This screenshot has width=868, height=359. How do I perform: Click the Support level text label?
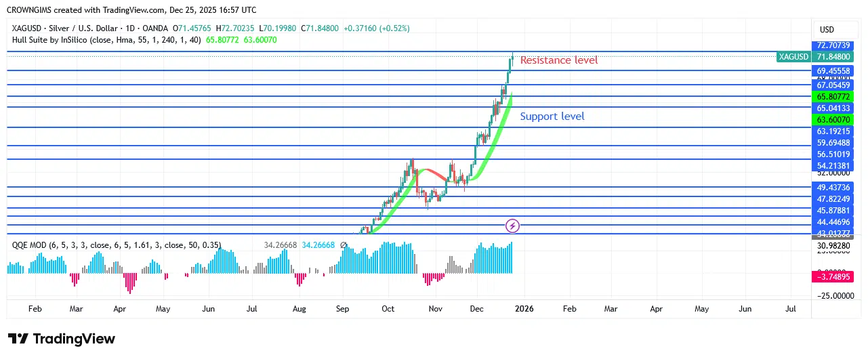pyautogui.click(x=552, y=117)
